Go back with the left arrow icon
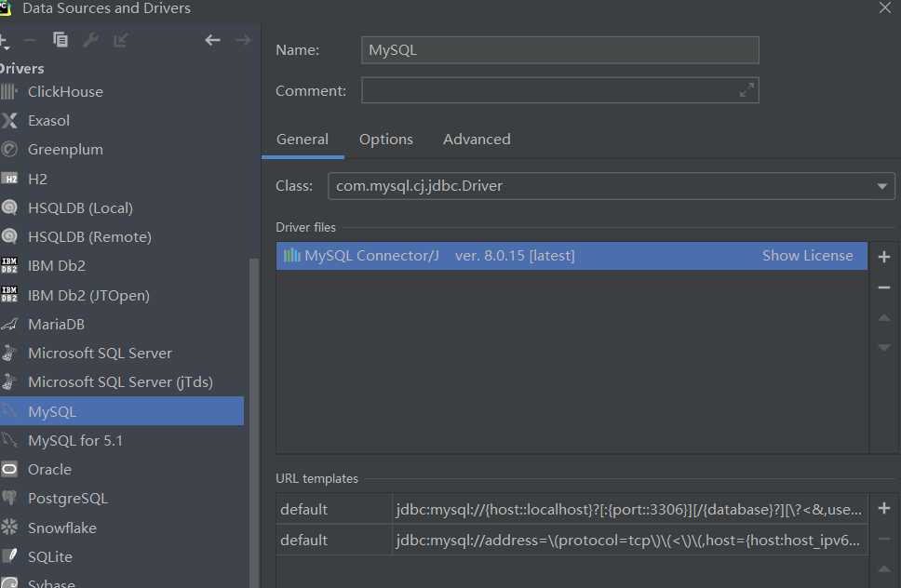 [212, 40]
